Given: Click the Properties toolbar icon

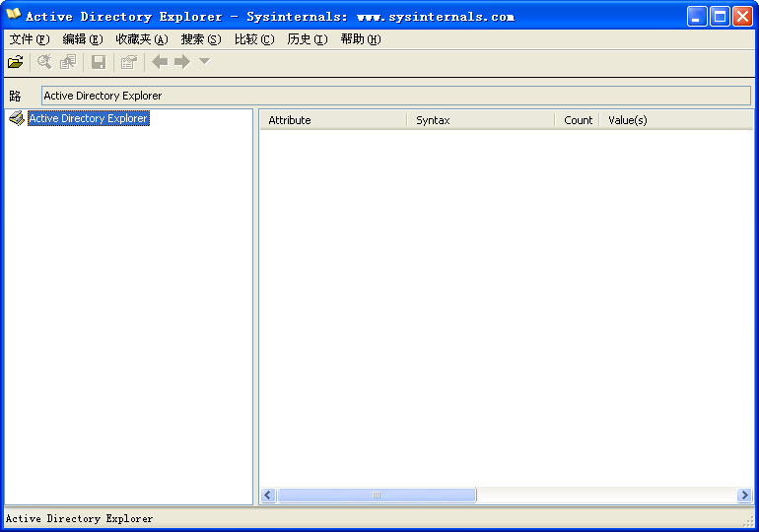Looking at the screenshot, I should point(128,62).
